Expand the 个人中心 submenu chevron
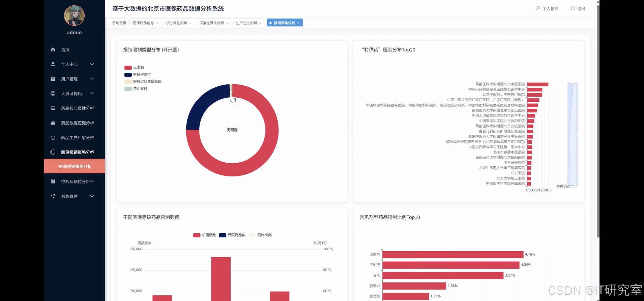 tap(92, 64)
